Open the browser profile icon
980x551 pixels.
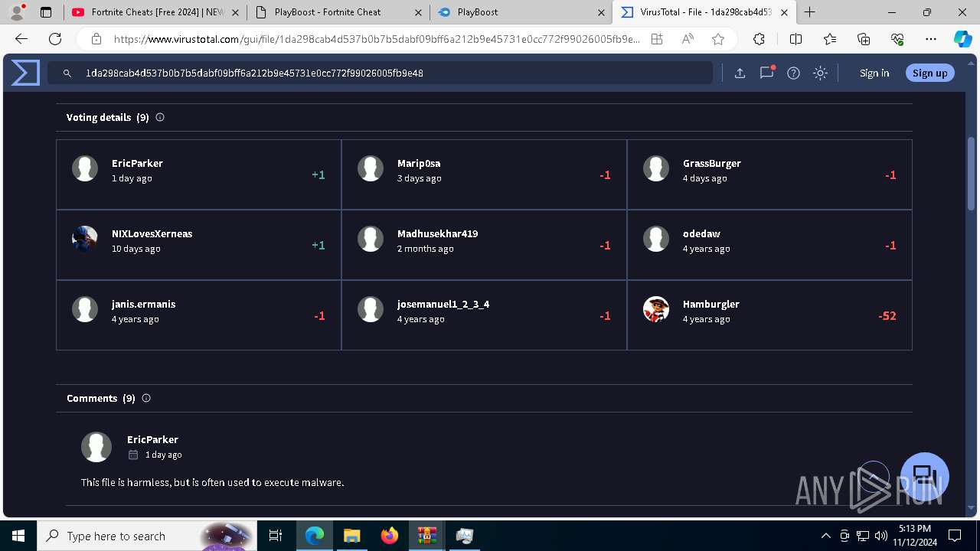[17, 12]
